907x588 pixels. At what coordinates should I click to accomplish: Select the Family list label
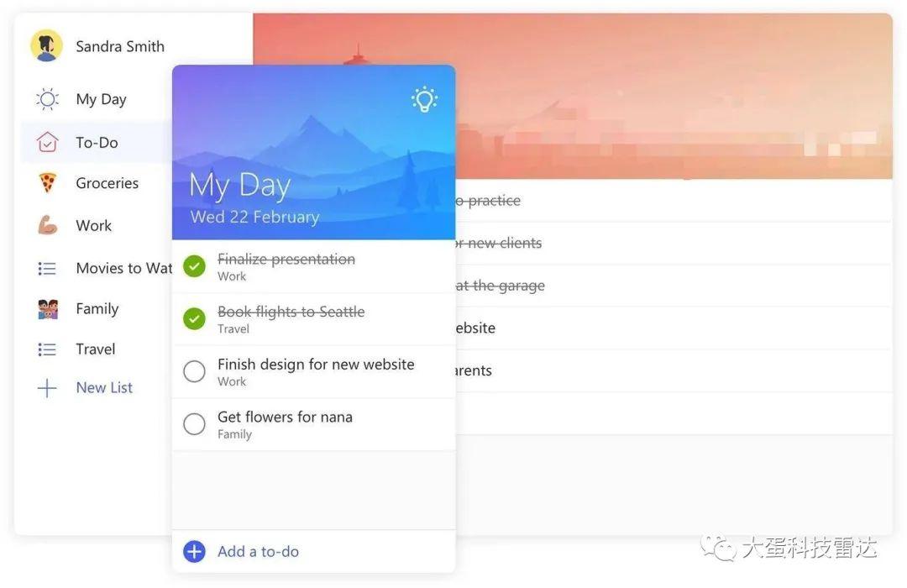point(97,309)
